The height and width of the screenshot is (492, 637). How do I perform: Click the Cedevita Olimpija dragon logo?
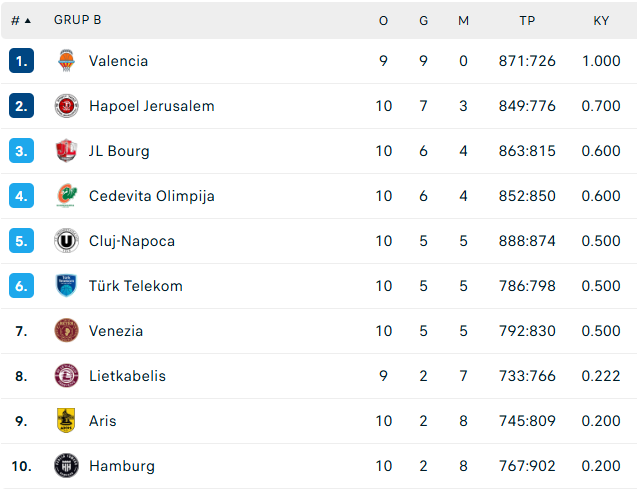pos(66,196)
